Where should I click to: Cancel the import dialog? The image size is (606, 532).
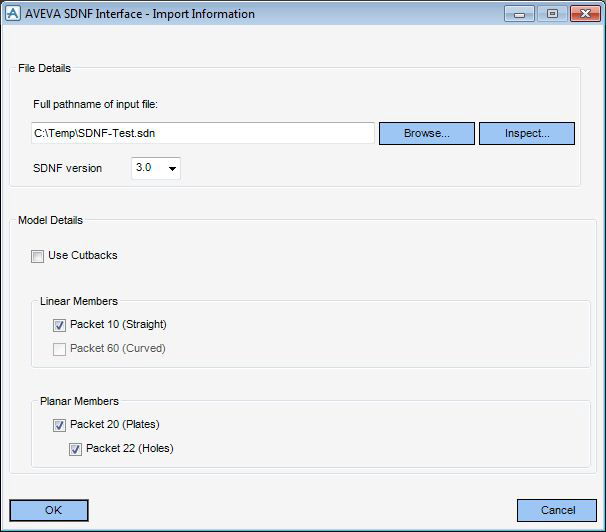[557, 510]
